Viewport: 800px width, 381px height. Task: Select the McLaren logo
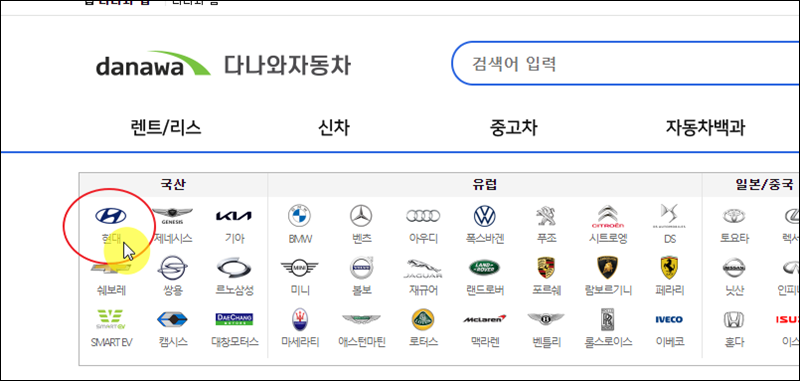coord(485,319)
